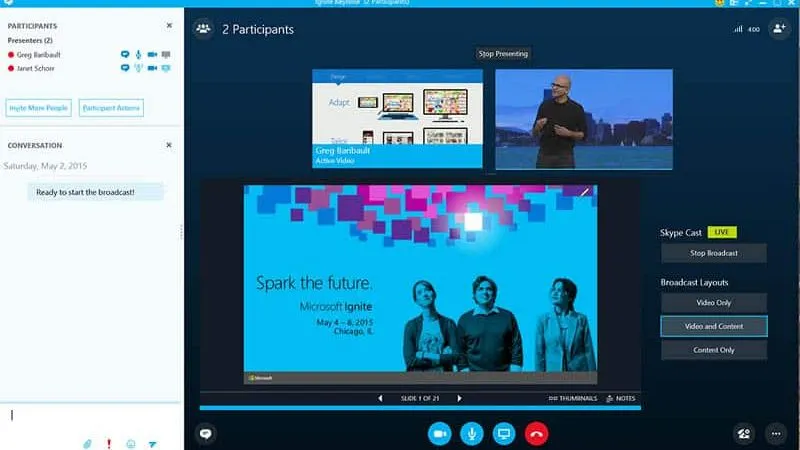Image resolution: width=800 pixels, height=450 pixels.
Task: Click the Presenters (2) group header
Action: 30,40
